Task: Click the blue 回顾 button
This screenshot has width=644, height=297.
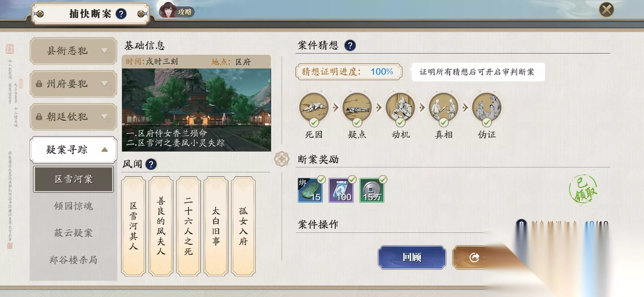Action: [412, 257]
